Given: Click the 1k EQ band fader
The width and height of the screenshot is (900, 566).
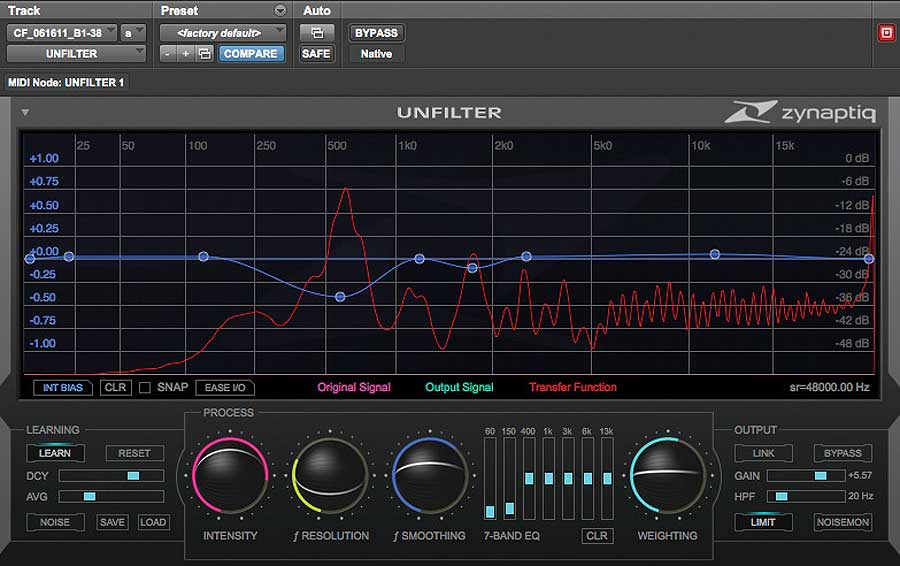Looking at the screenshot, I should tap(549, 478).
